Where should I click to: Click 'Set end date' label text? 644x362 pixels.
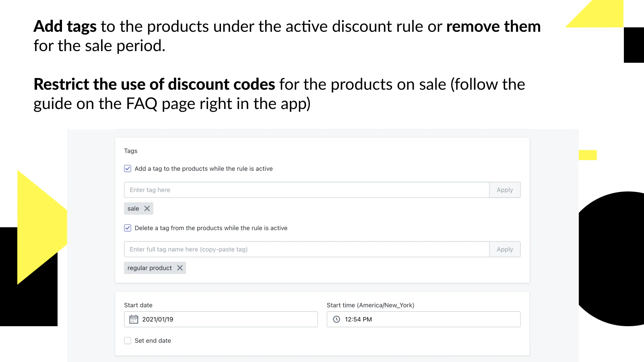(153, 341)
